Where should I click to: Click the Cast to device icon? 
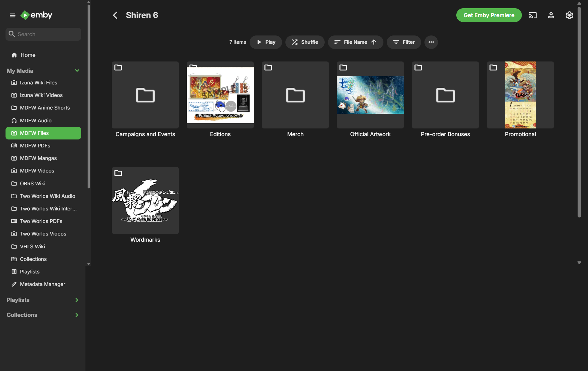pyautogui.click(x=533, y=15)
